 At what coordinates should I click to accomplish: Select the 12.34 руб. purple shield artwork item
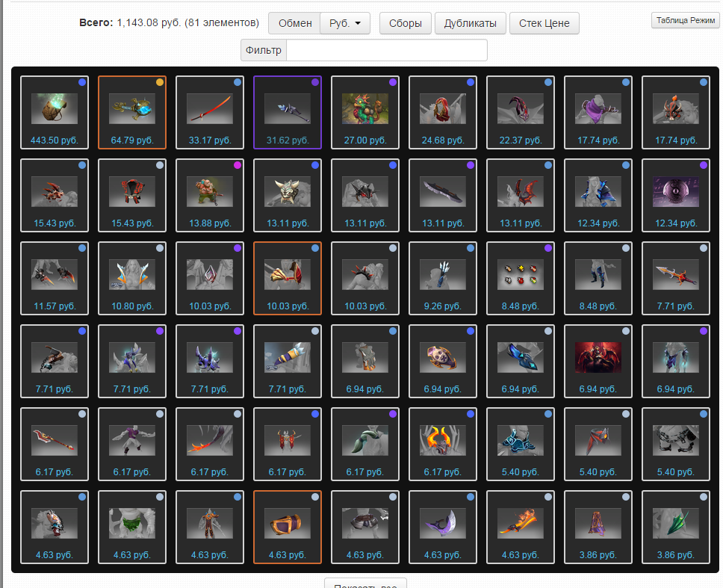[x=676, y=196]
